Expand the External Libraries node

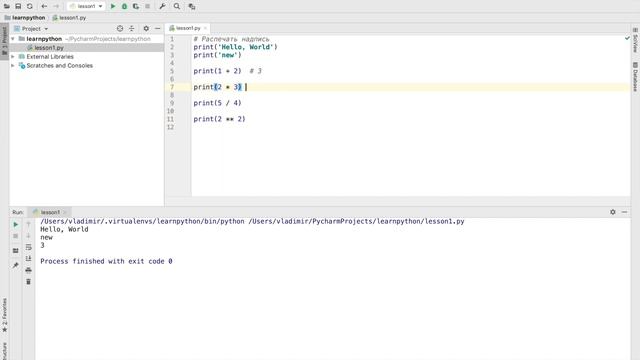click(x=13, y=57)
